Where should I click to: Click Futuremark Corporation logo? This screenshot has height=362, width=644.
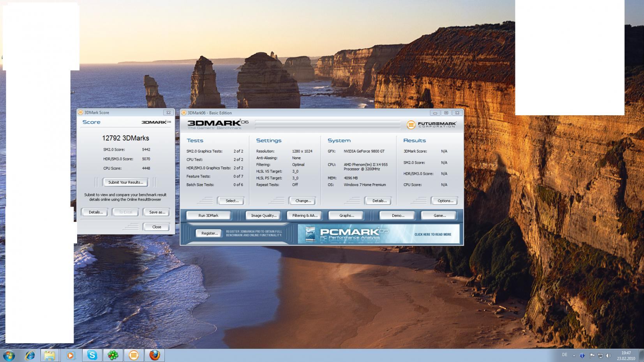432,125
